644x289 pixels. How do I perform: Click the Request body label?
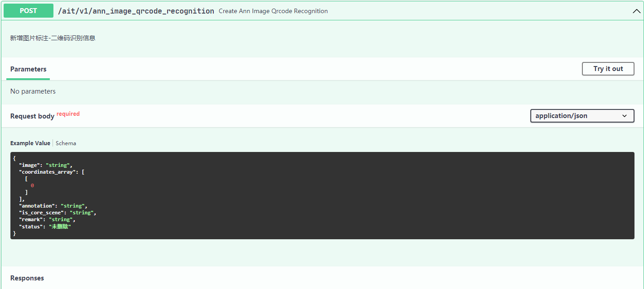click(32, 116)
